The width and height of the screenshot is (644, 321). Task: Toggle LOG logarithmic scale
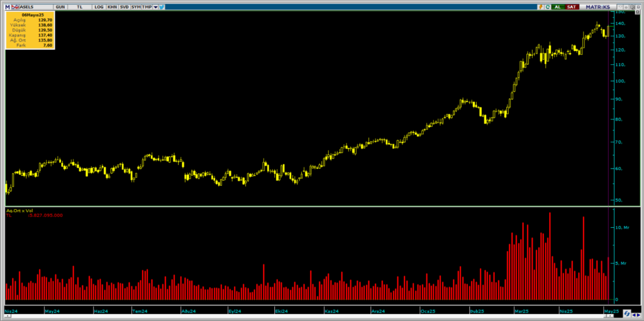[x=99, y=6]
